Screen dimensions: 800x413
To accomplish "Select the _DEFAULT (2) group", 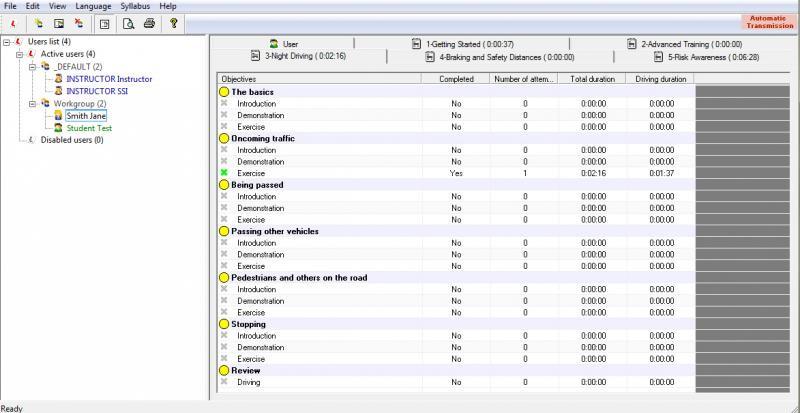I will tap(78, 66).
